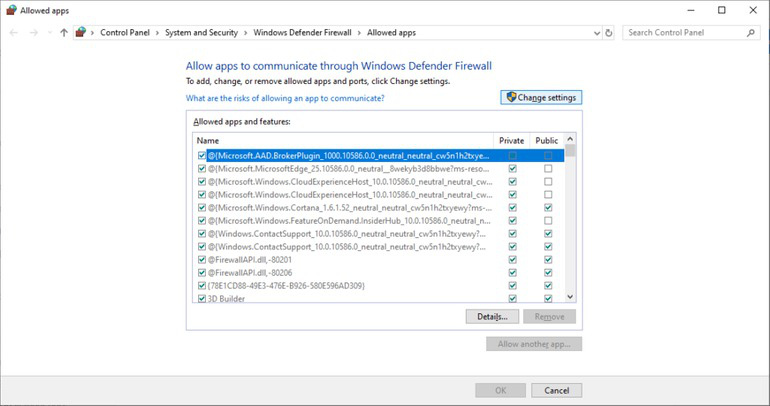Toggle Private checkbox for Microsoft.AAD.BrokerPlugin
Screen dimensions: 770x406
(513, 156)
